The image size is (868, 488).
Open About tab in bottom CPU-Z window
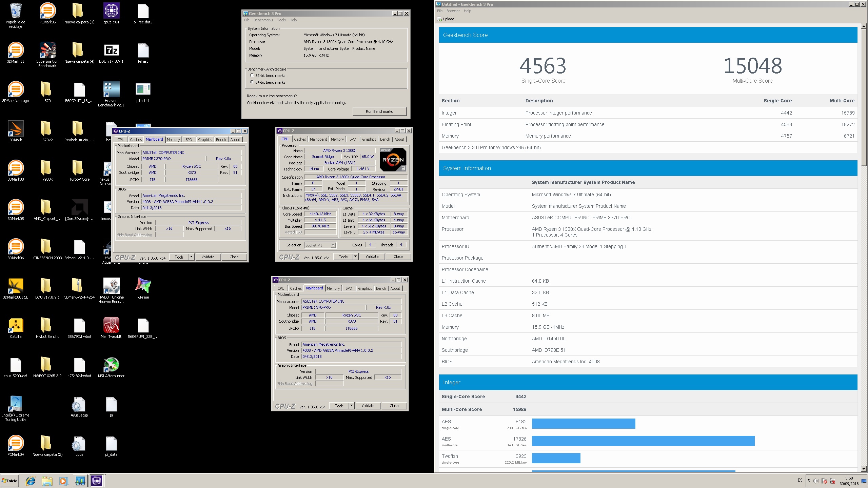(x=395, y=288)
